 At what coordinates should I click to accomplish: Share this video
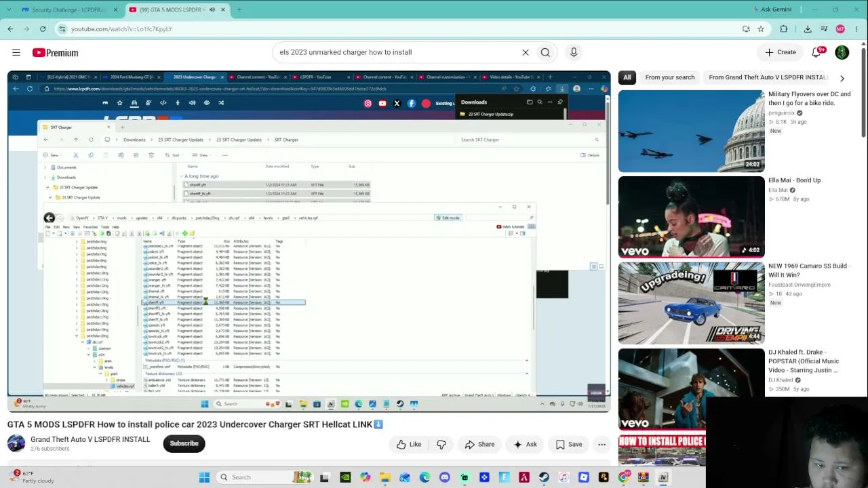pyautogui.click(x=479, y=445)
